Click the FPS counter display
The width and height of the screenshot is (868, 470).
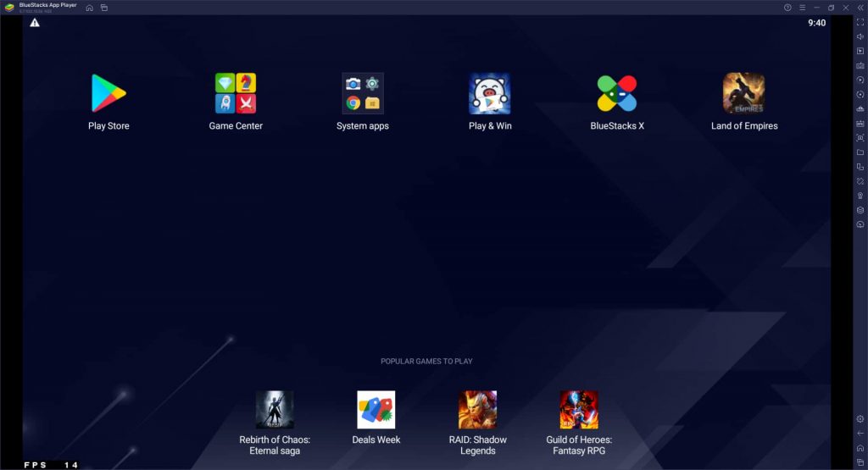(x=51, y=465)
